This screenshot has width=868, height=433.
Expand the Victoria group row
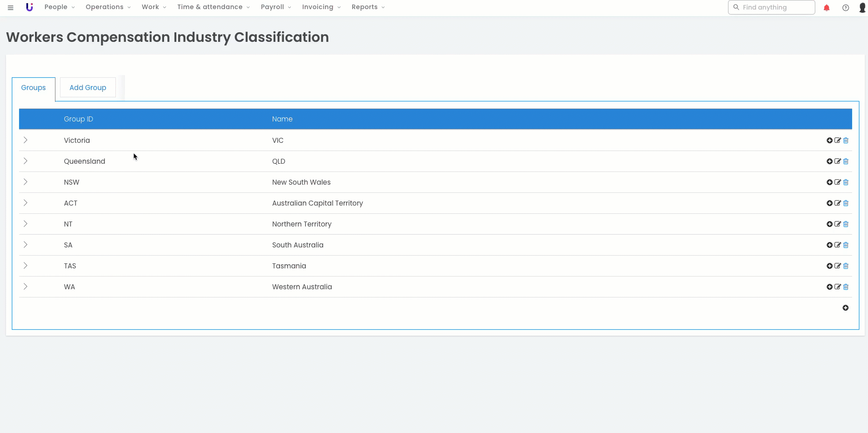coord(25,140)
